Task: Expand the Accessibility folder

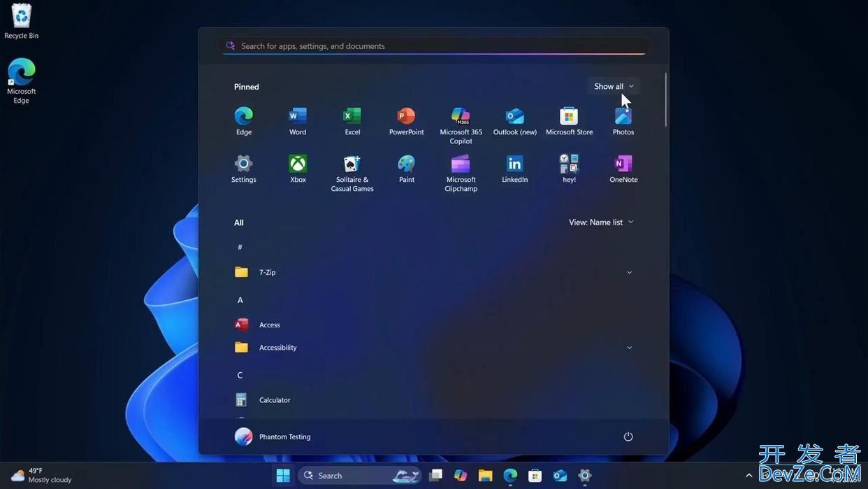Action: pyautogui.click(x=629, y=348)
